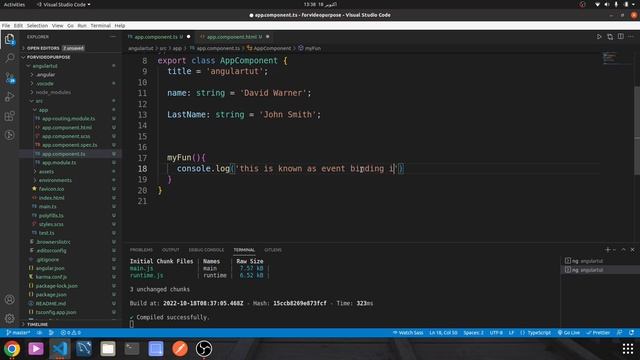Click the Spaces: 2 indentation indicator
The width and height of the screenshot is (640, 360).
pyautogui.click(x=473, y=333)
